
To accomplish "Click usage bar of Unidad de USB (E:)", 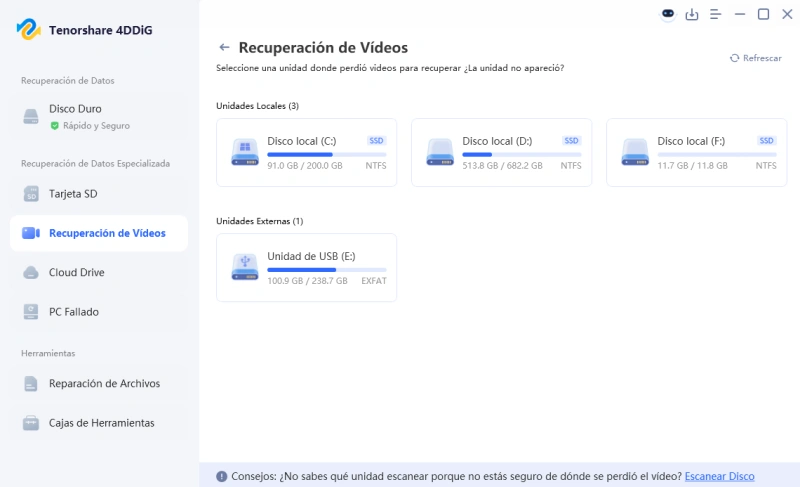I will (327, 270).
